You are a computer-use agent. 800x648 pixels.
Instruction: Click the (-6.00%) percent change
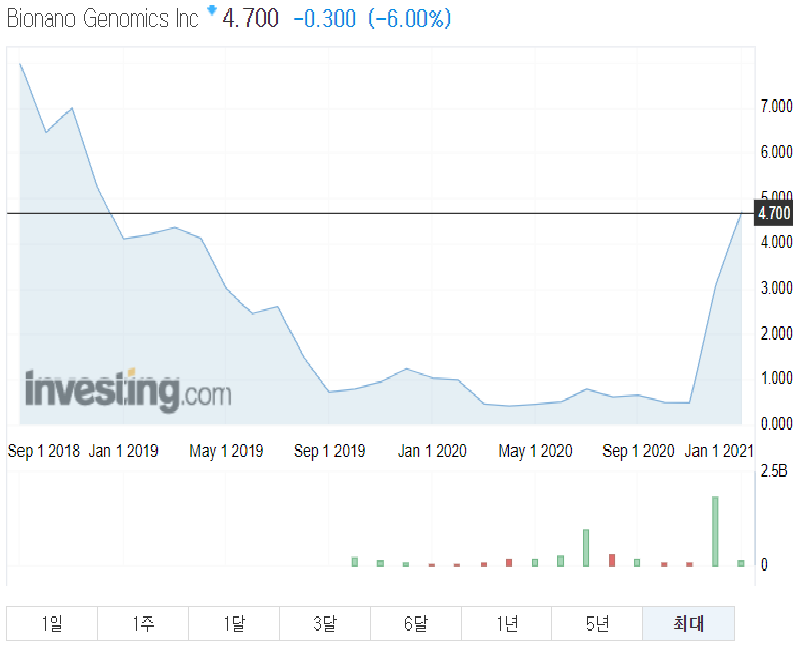[410, 19]
